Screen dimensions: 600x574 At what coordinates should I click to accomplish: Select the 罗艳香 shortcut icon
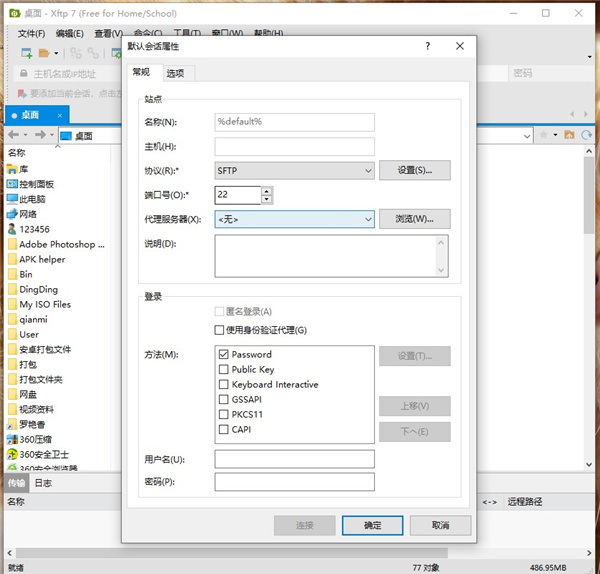tap(12, 424)
